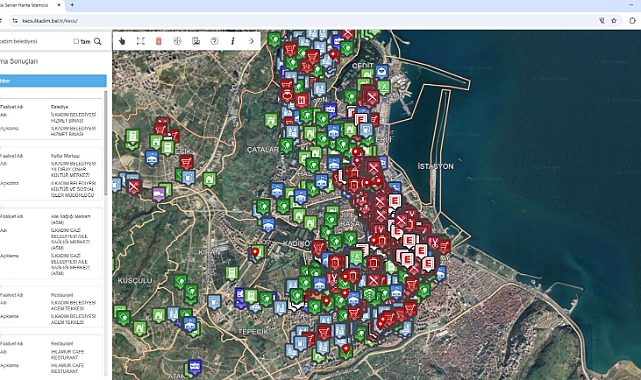The height and width of the screenshot is (380, 641).
Task: Select the info identify tool
Action: (x=233, y=41)
